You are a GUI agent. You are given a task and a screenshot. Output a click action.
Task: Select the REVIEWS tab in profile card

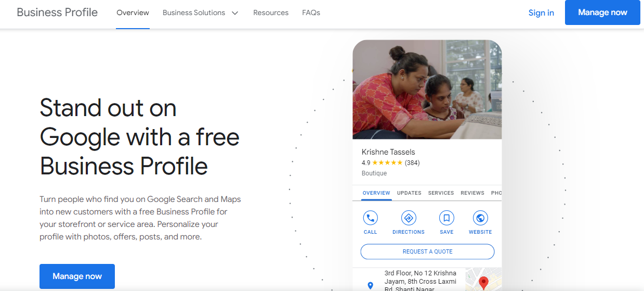pos(472,193)
